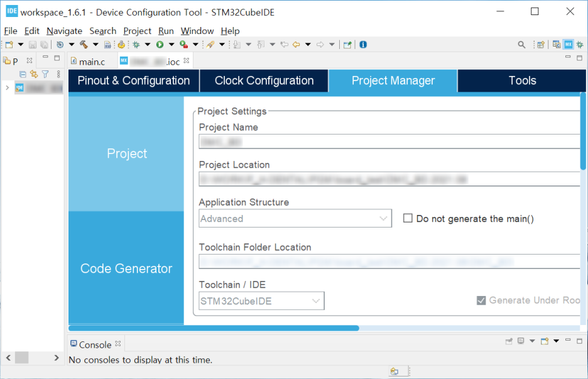The height and width of the screenshot is (379, 588).
Task: Switch to the Debug perspective bug icon
Action: [x=580, y=45]
